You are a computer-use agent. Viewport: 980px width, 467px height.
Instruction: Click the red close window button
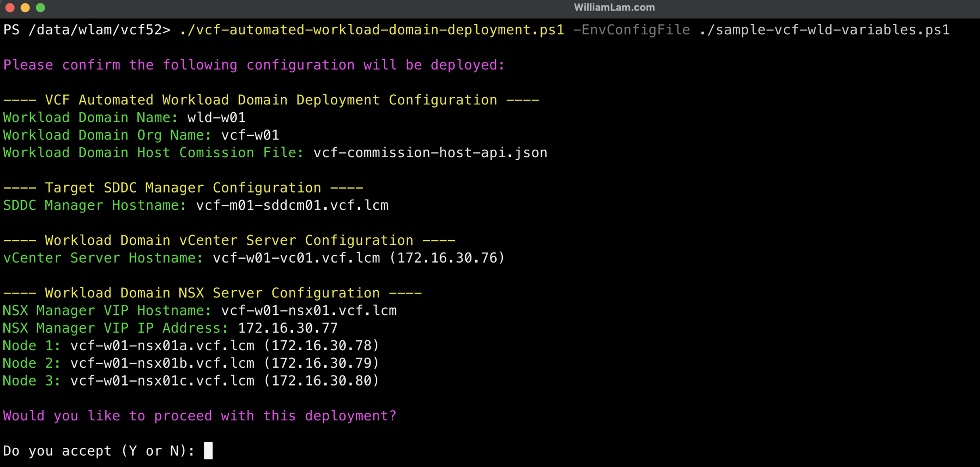click(10, 8)
